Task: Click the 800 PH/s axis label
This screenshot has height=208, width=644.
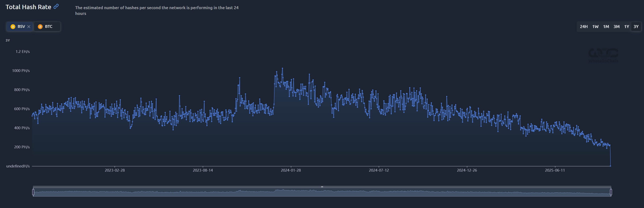Action: (22, 90)
